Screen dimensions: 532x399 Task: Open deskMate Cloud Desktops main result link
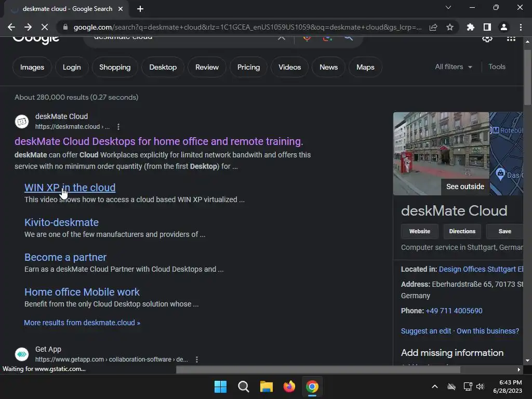pos(159,141)
